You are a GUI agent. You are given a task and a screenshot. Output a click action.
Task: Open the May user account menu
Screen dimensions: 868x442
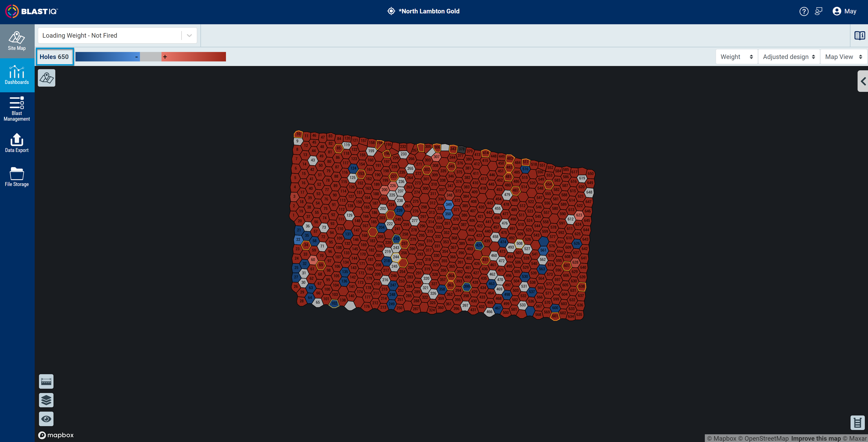[x=845, y=12]
